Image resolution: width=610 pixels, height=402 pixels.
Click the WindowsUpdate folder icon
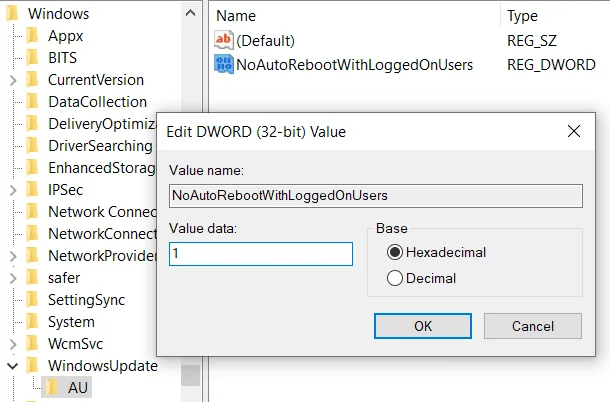click(32, 365)
